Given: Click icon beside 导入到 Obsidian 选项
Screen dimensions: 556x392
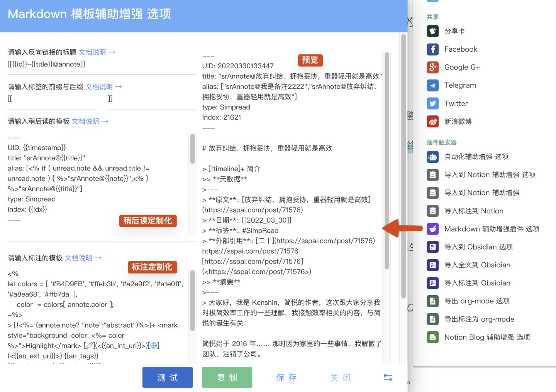Looking at the screenshot, I should (432, 247).
